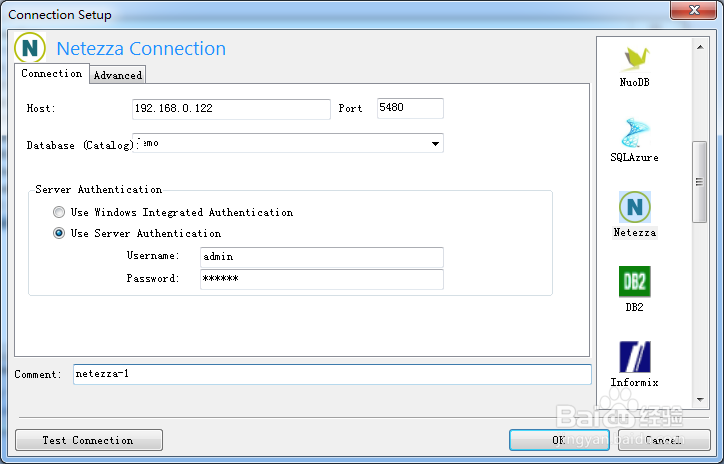This screenshot has height=464, width=724.
Task: Click the database list scrollbar thumb
Action: (700, 180)
